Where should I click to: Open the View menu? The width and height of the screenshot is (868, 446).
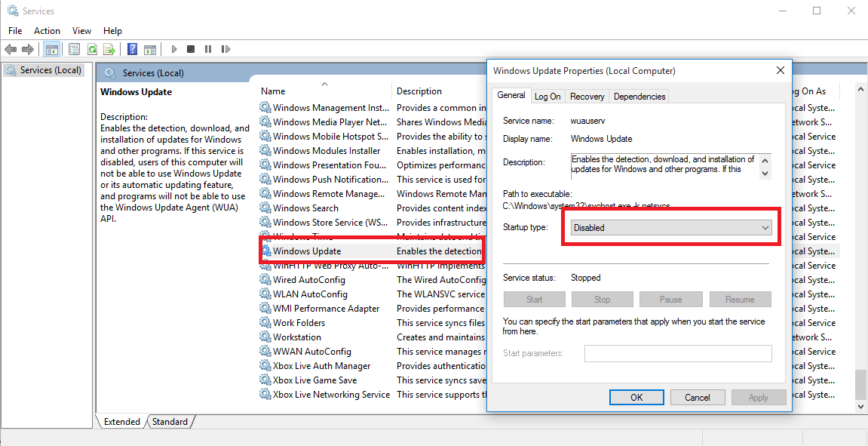tap(81, 31)
